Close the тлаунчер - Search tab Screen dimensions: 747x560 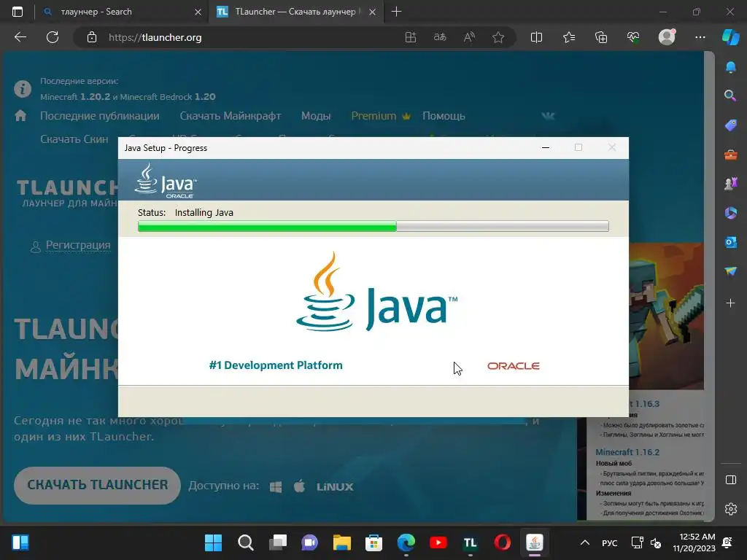tap(198, 12)
